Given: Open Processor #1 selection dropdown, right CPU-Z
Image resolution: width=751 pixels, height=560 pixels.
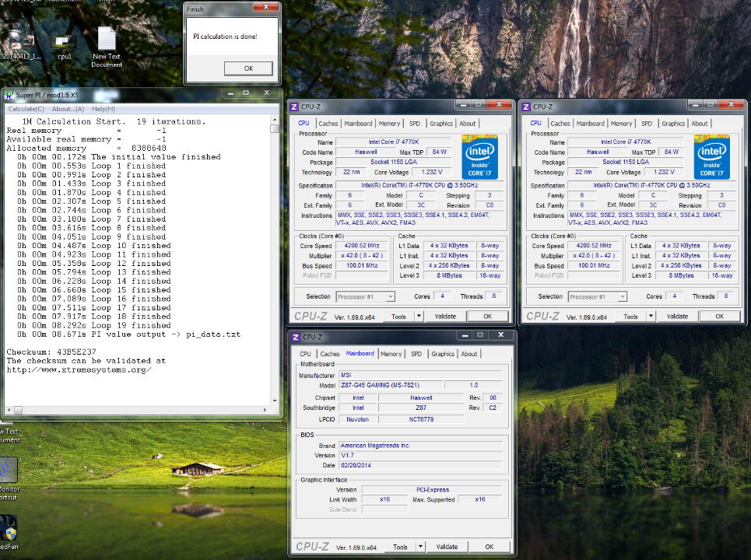Looking at the screenshot, I should pyautogui.click(x=597, y=297).
